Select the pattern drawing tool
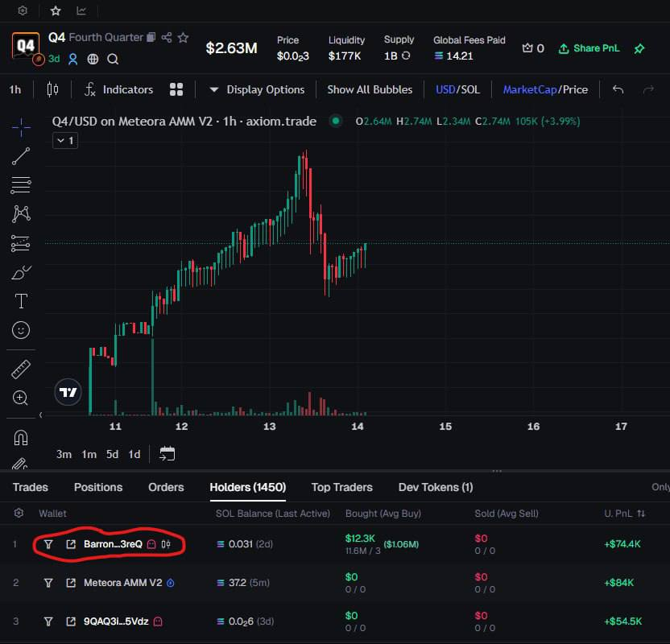Image resolution: width=670 pixels, height=644 pixels. 21,214
